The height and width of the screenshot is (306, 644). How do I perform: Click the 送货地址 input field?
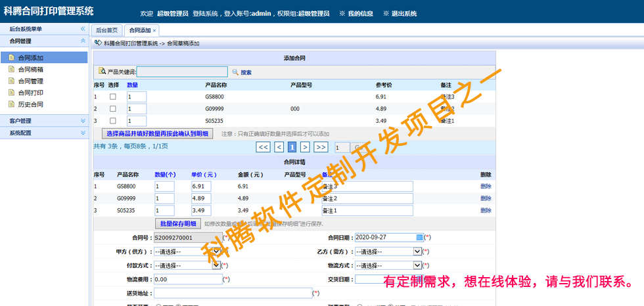[x=233, y=294]
